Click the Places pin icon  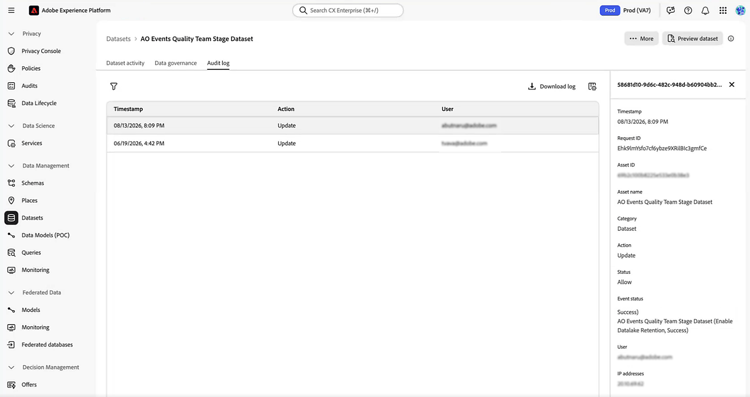tap(11, 200)
